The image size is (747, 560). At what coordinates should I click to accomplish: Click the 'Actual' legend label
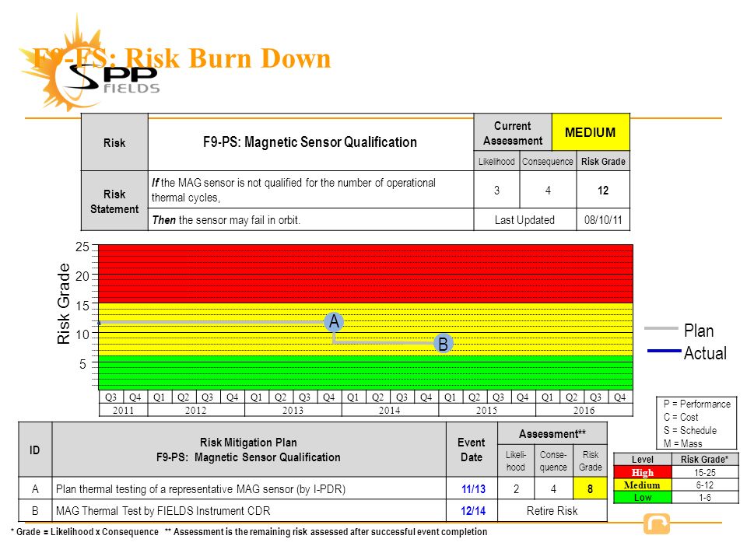coord(706,353)
